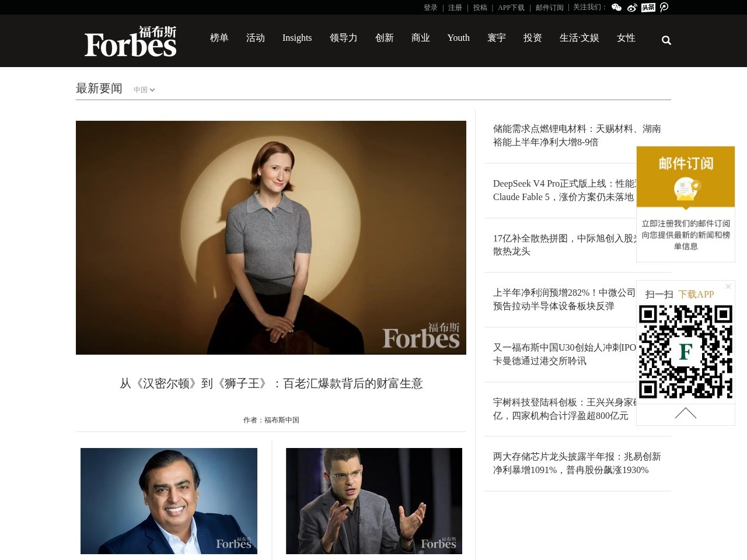The height and width of the screenshot is (560, 747).
Task: Open 邮件订阅 link in top bar
Action: tap(550, 8)
